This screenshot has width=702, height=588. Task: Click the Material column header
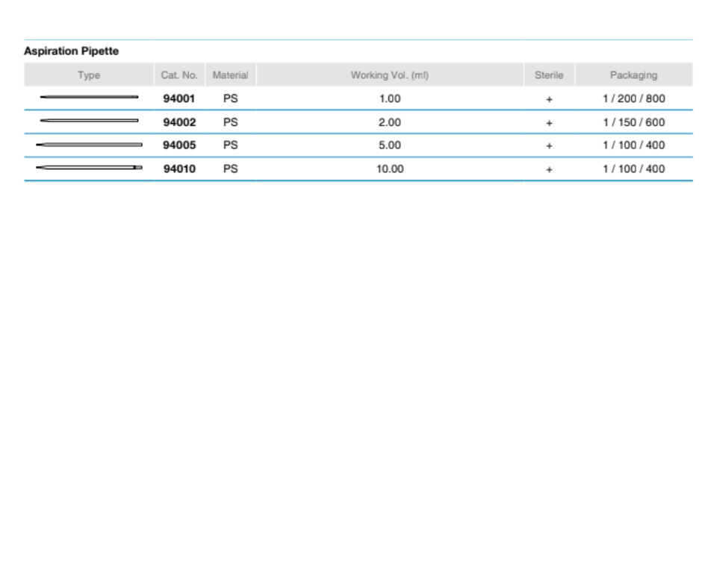point(230,75)
